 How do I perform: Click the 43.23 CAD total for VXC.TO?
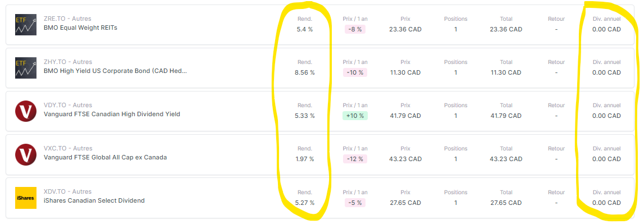click(x=506, y=159)
